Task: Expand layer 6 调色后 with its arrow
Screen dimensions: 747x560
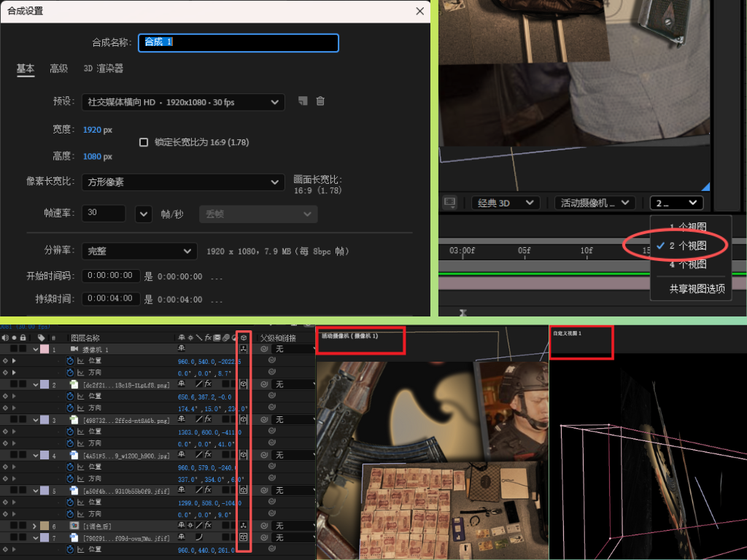Action: click(x=34, y=526)
